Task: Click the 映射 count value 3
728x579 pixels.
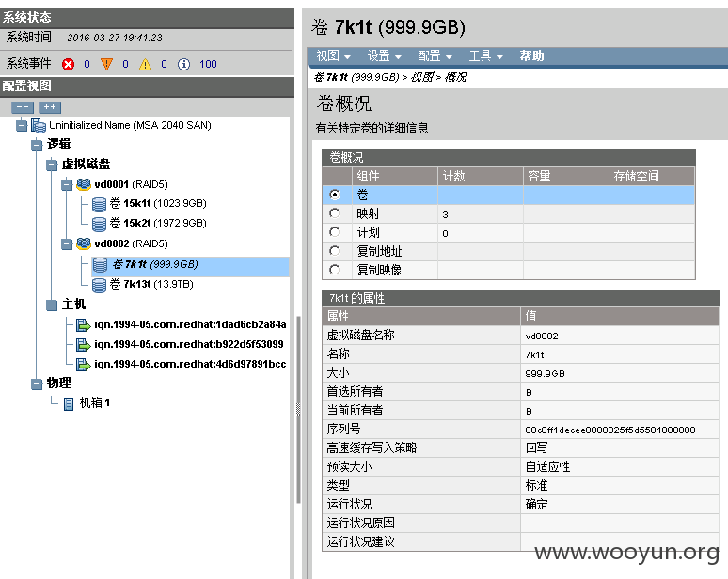Action: click(x=445, y=215)
